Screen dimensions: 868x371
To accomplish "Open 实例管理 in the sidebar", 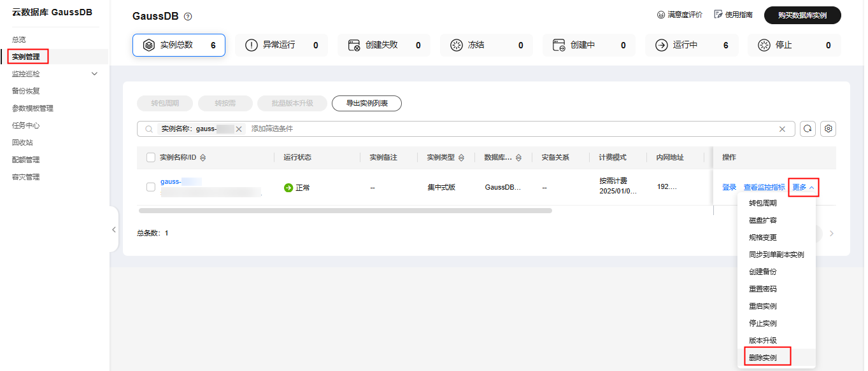I will point(25,57).
